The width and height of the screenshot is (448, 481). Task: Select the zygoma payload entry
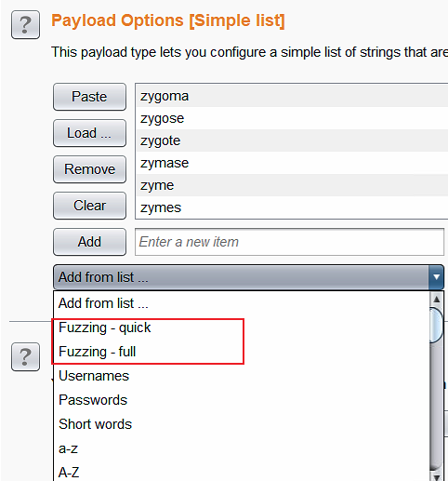(x=292, y=96)
